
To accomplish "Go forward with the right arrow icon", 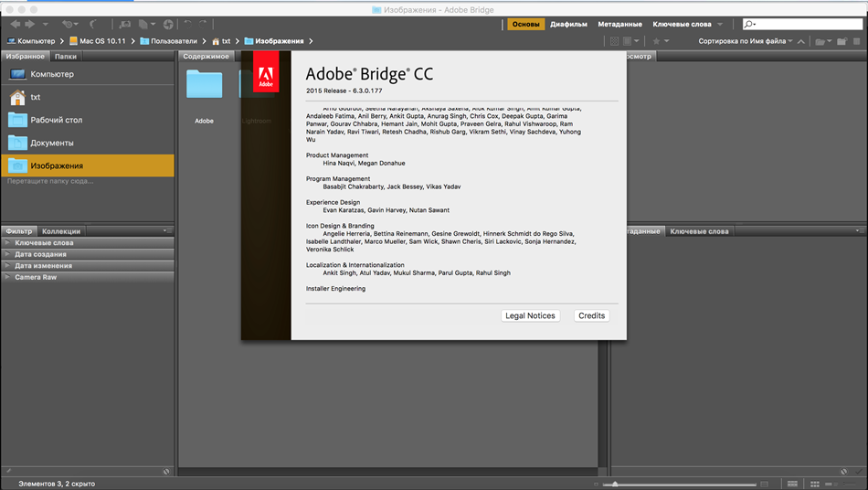I will click(x=30, y=24).
